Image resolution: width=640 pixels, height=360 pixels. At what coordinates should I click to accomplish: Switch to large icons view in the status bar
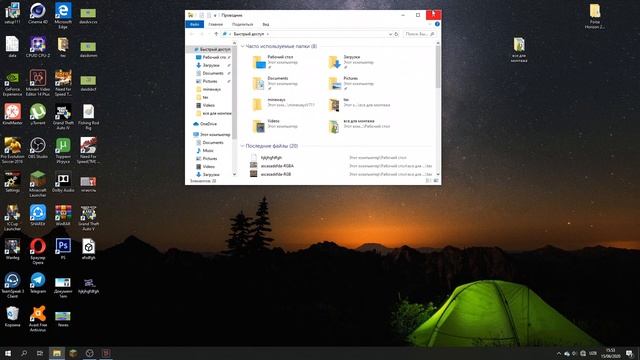[x=436, y=180]
